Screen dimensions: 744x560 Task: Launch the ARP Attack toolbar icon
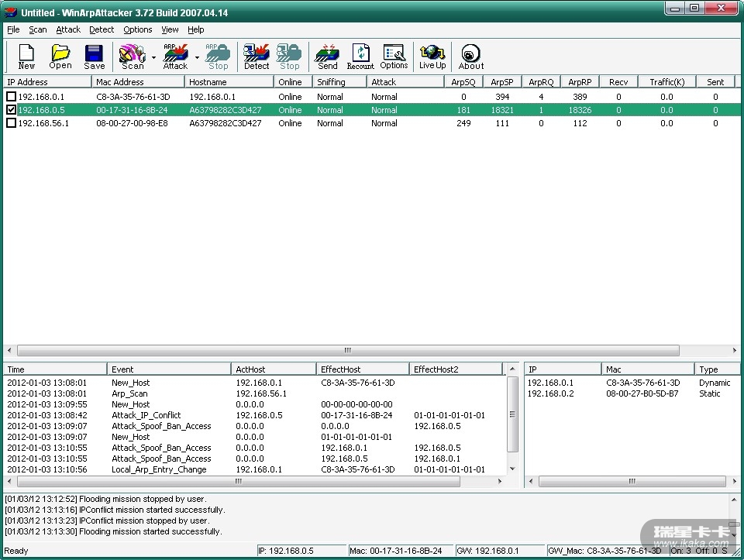click(176, 56)
